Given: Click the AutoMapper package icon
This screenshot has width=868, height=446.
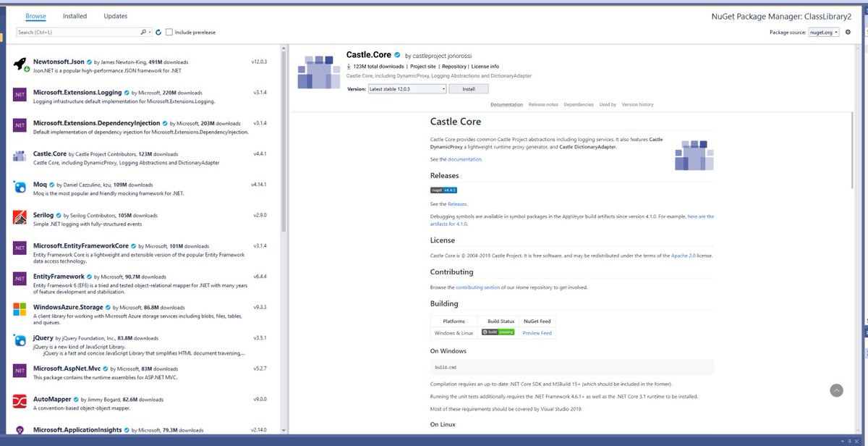Looking at the screenshot, I should [x=20, y=402].
